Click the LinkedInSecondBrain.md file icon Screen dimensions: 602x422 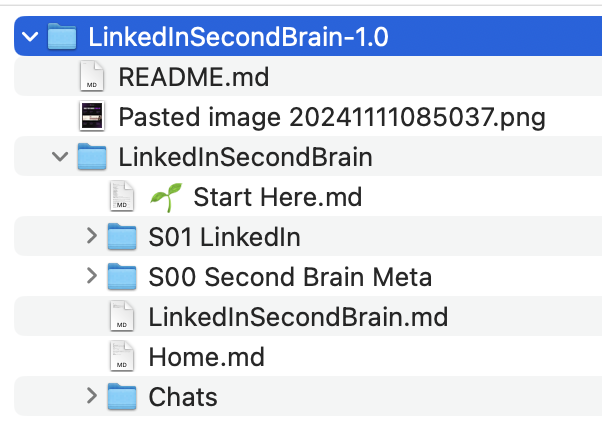coord(122,317)
